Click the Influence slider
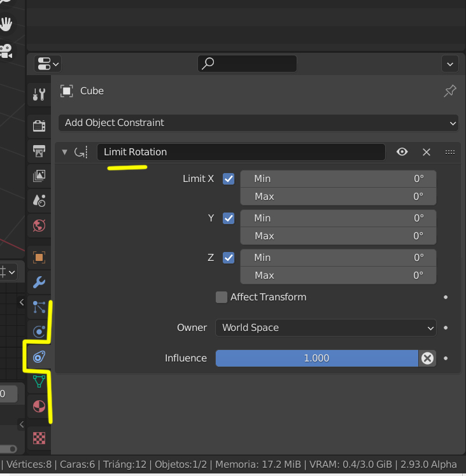This screenshot has height=476, width=466. 316,358
